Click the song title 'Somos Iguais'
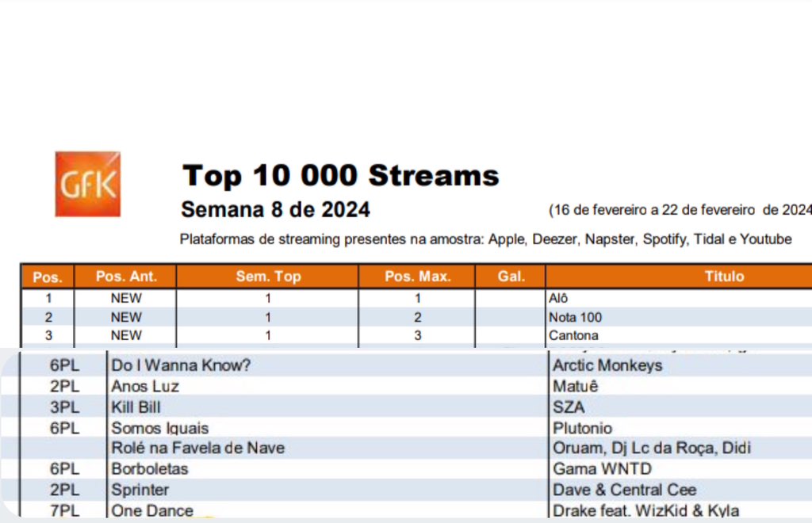Screen dimensions: 812x523 (159, 429)
